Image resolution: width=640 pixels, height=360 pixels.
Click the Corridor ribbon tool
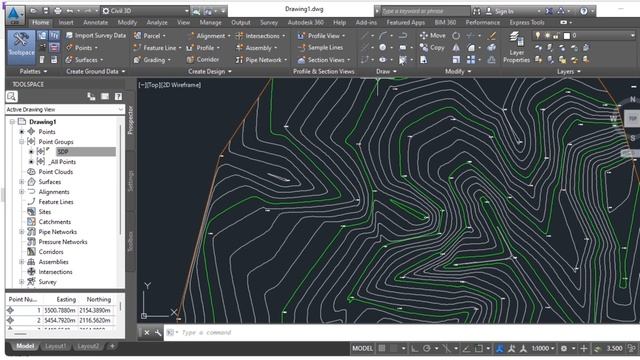click(203, 60)
